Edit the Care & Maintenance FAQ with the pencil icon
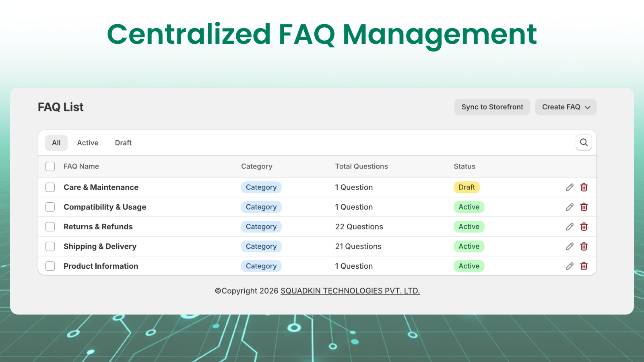 (x=570, y=187)
